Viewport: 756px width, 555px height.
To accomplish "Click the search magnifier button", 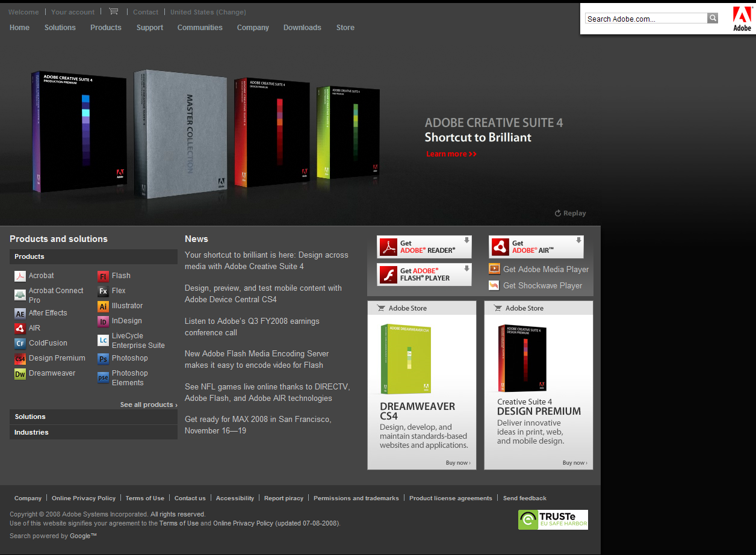I will coord(713,18).
